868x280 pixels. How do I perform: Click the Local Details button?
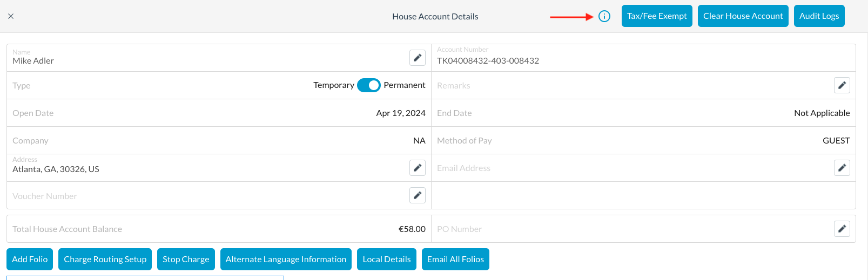[386, 259]
